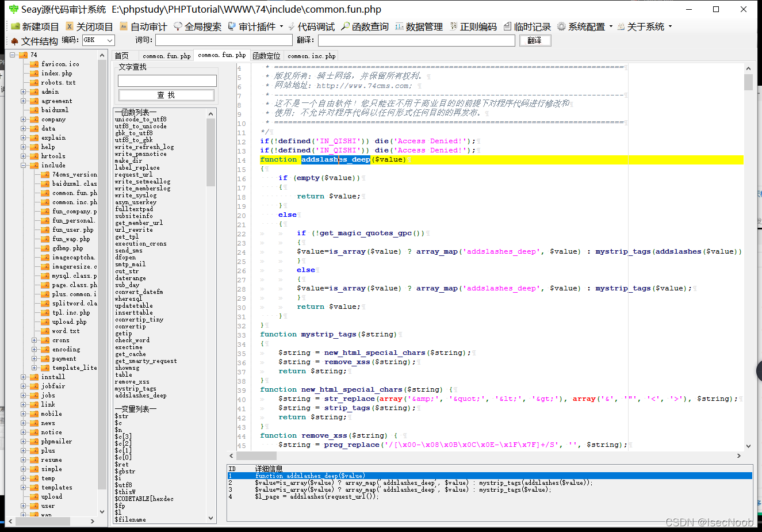Click the robots.txt file icon
This screenshot has height=532, width=762.
pos(35,83)
